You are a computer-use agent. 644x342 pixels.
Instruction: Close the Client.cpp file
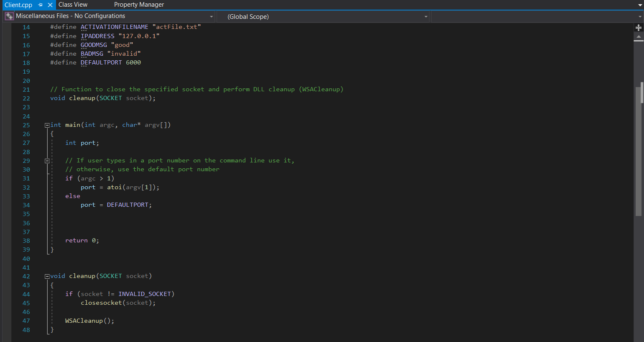point(50,5)
